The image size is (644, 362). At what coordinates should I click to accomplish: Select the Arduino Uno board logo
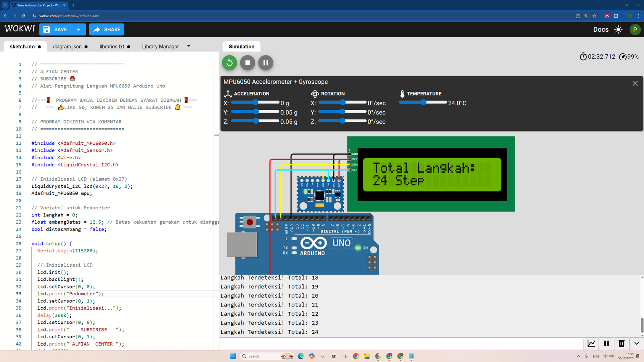click(x=314, y=243)
